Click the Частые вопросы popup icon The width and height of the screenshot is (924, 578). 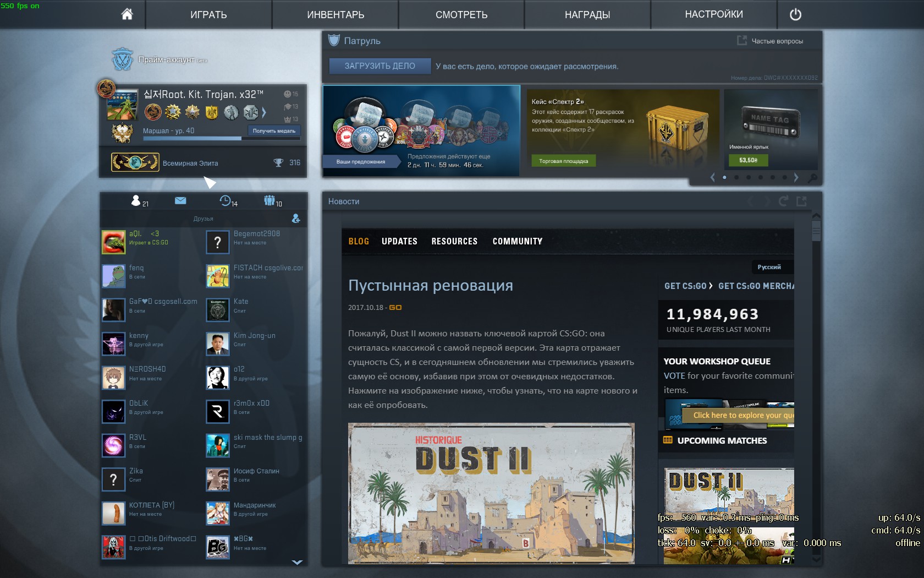[x=742, y=40]
